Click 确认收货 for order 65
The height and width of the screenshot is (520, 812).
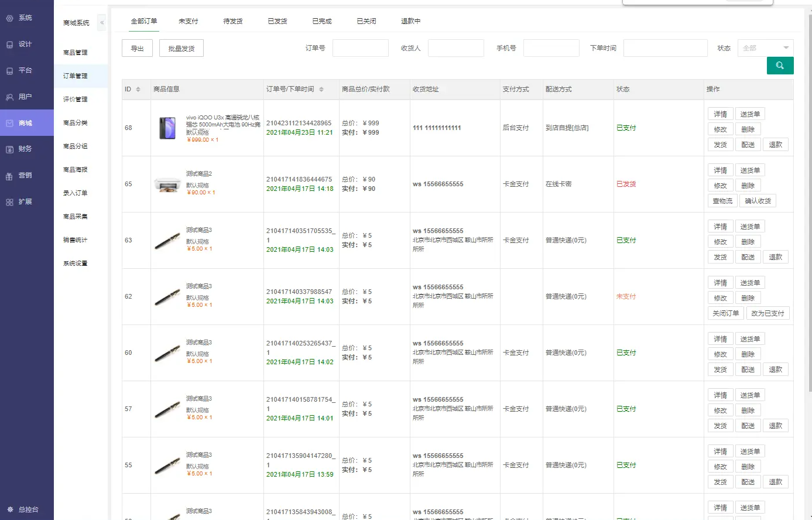click(x=758, y=201)
